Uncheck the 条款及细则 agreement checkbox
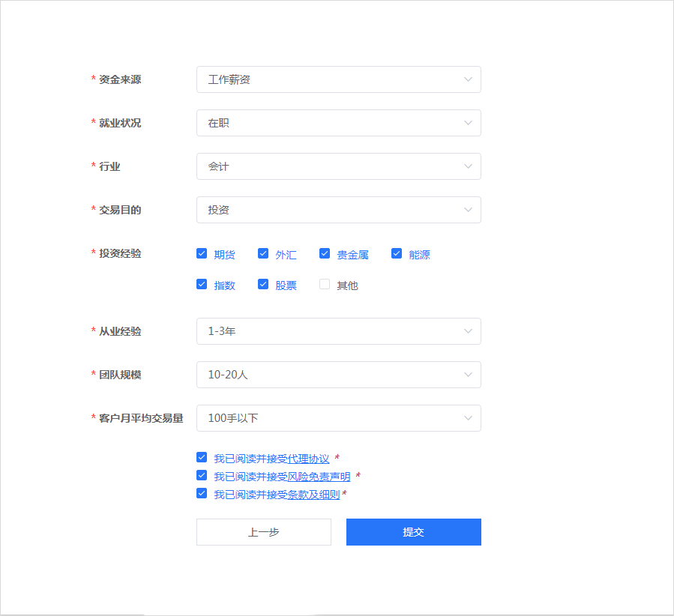The height and width of the screenshot is (616, 674). tap(202, 492)
